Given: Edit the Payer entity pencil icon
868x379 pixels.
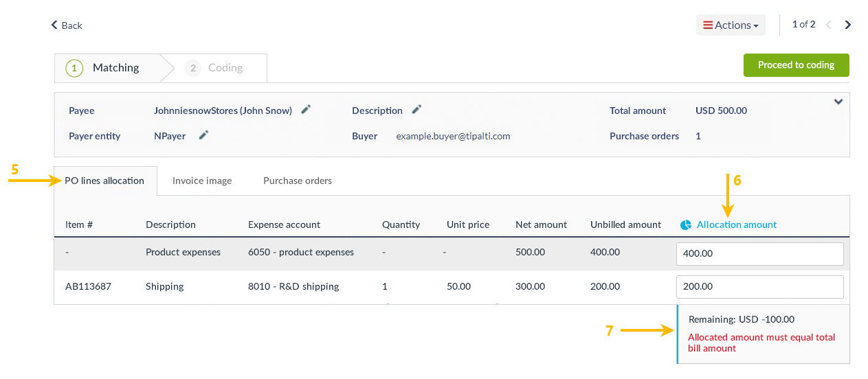Looking at the screenshot, I should 203,135.
